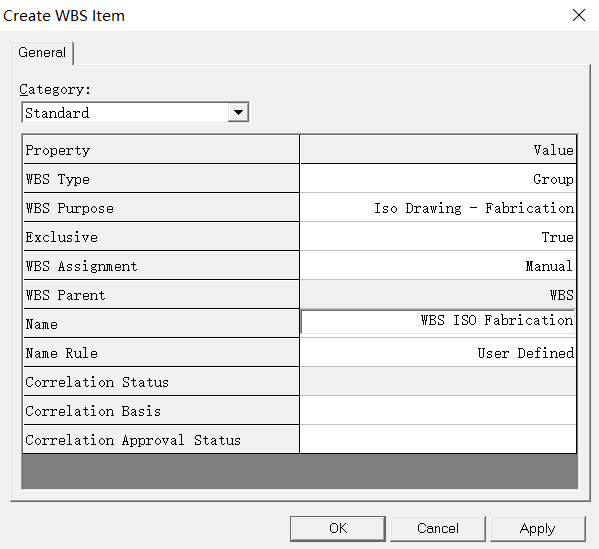
Task: Click the Category: label
Action: [55, 89]
